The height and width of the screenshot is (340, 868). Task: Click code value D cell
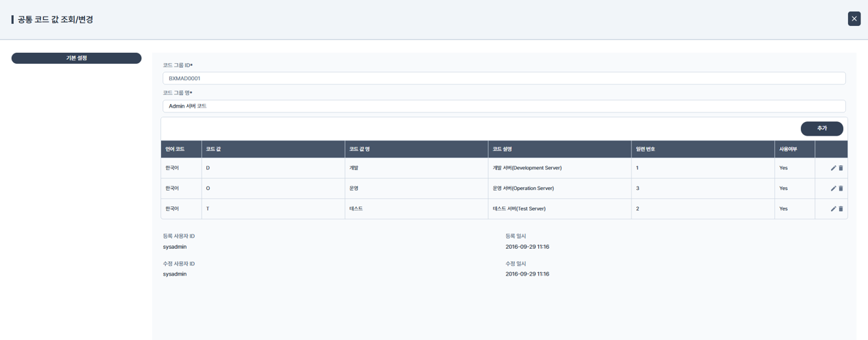273,168
